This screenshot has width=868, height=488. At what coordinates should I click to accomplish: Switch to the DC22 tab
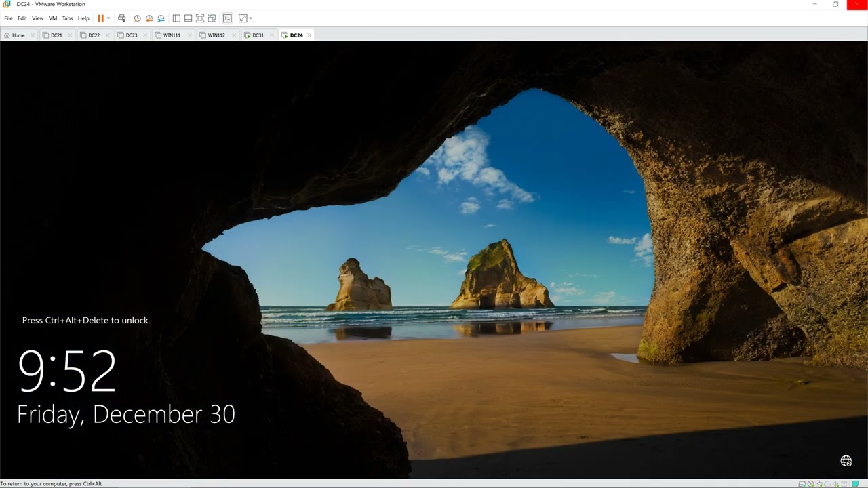pyautogui.click(x=94, y=35)
